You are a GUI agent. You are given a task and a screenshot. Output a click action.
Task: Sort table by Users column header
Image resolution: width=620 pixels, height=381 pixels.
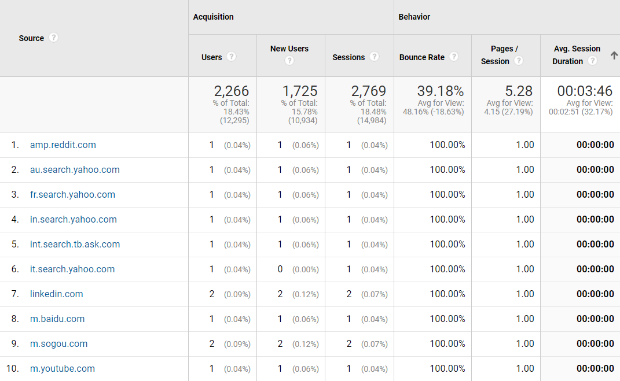tap(212, 57)
